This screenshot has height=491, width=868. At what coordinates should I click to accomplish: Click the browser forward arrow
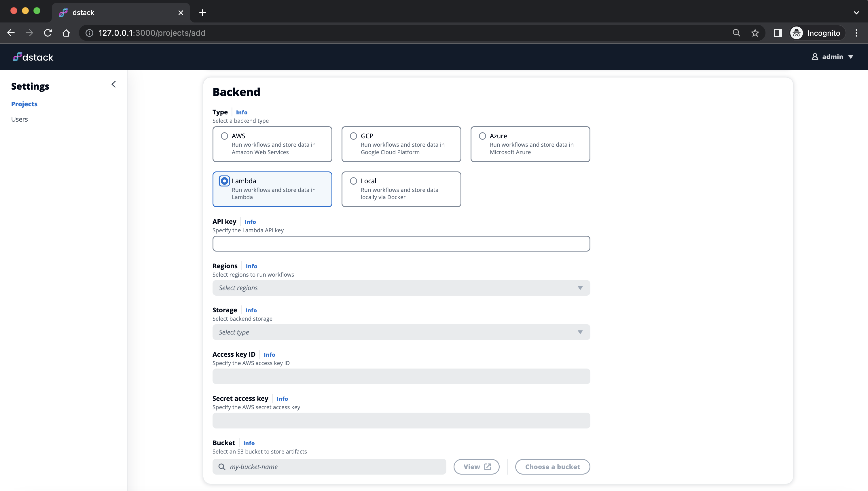(x=29, y=33)
